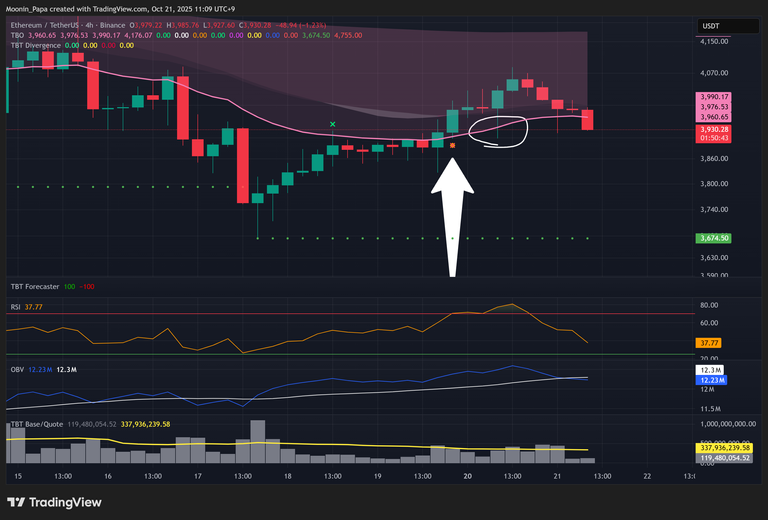Click the date 20 on time axis
Viewport: 768px width, 520px height.
(469, 477)
